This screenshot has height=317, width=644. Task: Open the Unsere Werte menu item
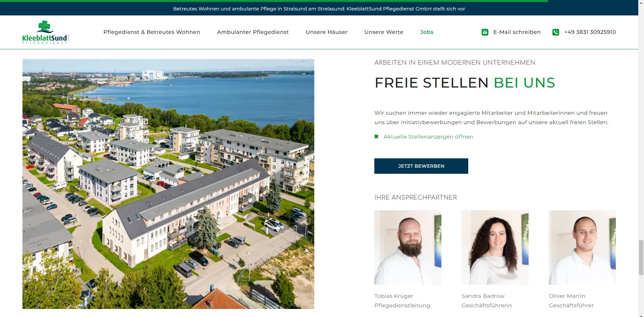tap(384, 32)
